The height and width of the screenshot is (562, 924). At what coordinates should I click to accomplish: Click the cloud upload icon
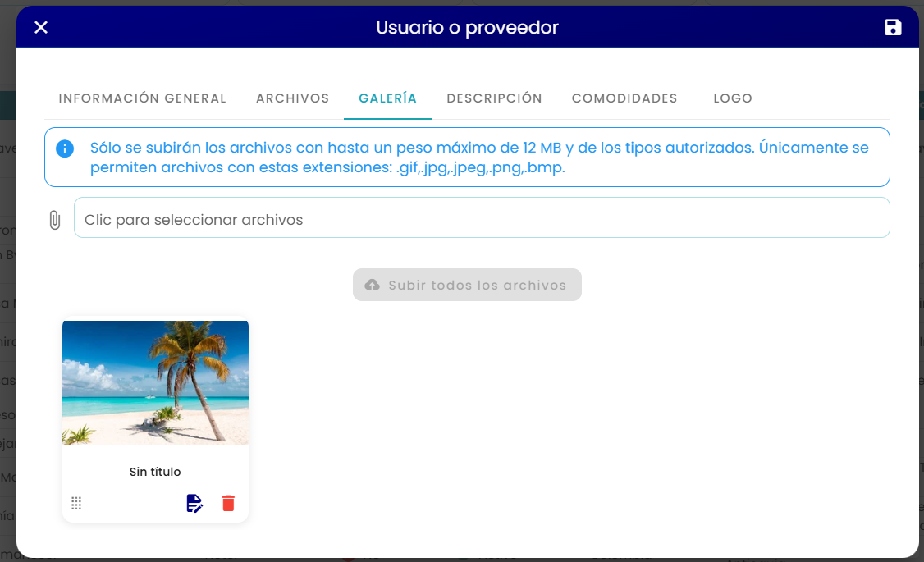[x=373, y=285]
